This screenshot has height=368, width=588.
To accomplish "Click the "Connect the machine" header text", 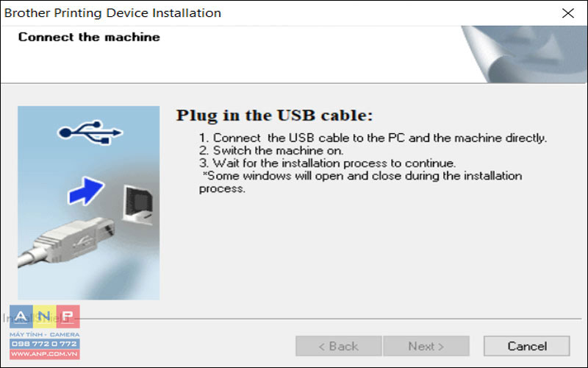I will [89, 38].
